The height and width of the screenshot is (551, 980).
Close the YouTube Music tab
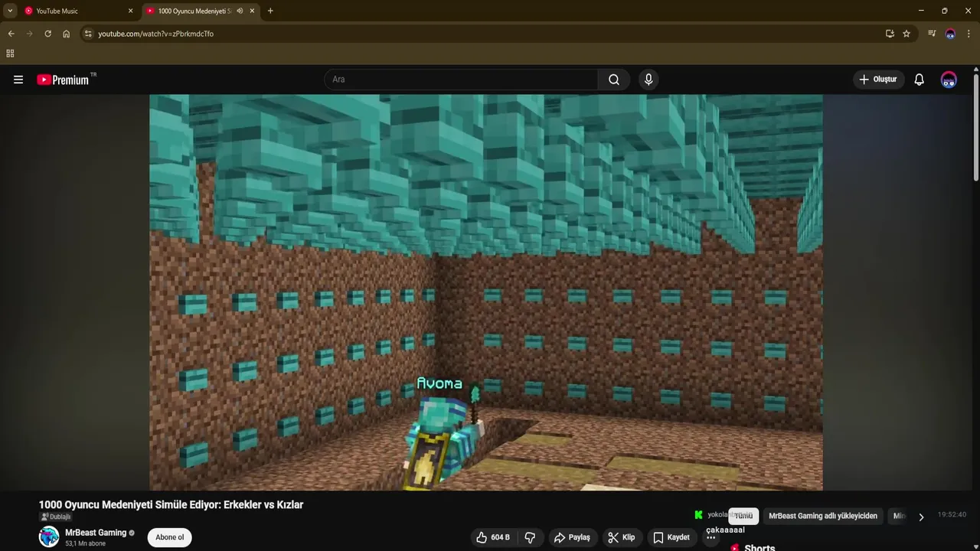(x=130, y=11)
